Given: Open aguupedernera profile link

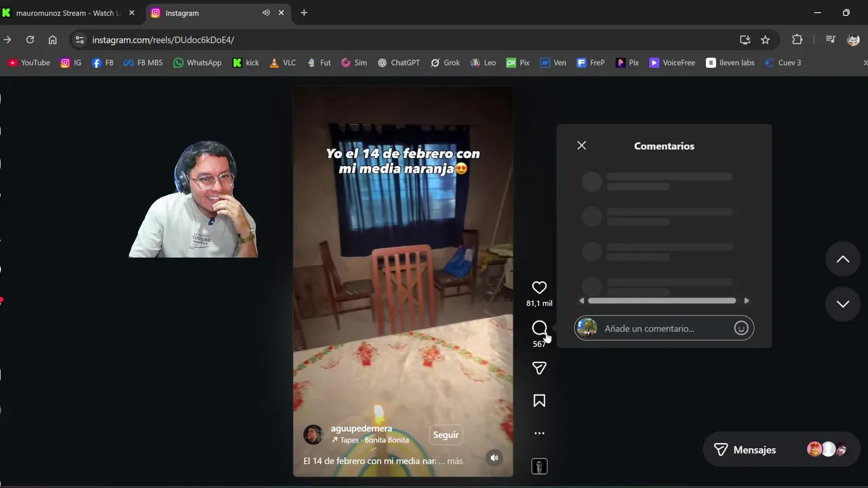Looking at the screenshot, I should 361,428.
